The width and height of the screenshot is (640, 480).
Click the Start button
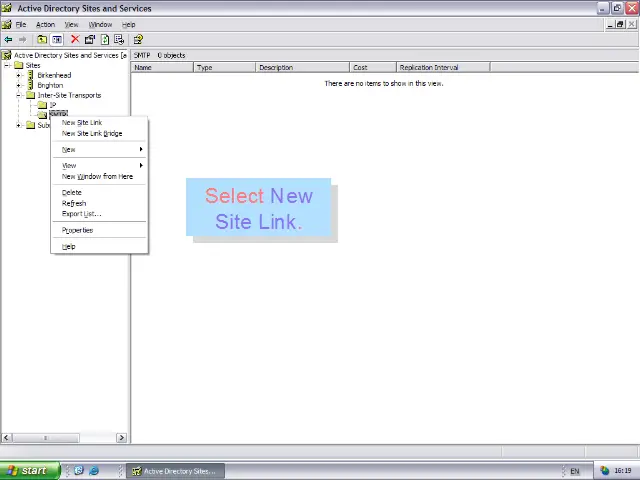click(x=30, y=471)
